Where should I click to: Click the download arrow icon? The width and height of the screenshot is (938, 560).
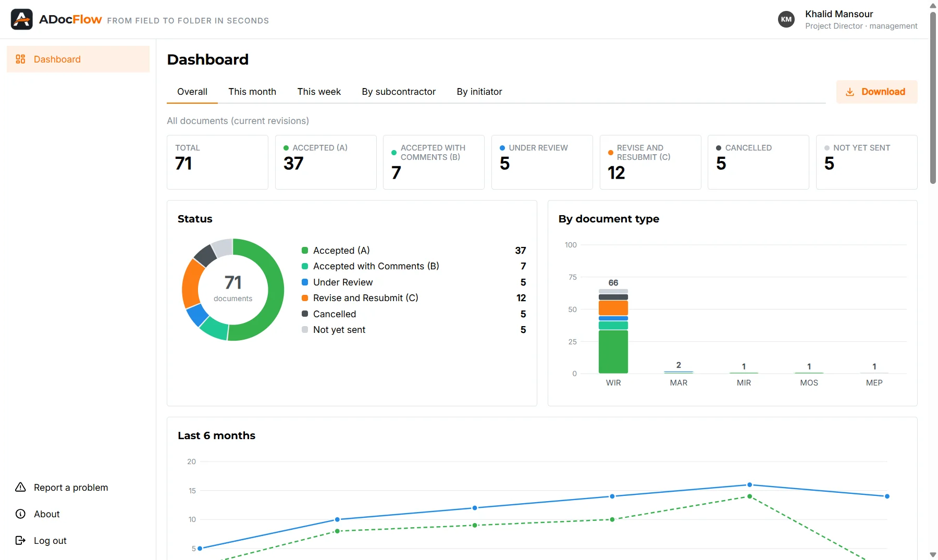850,92
